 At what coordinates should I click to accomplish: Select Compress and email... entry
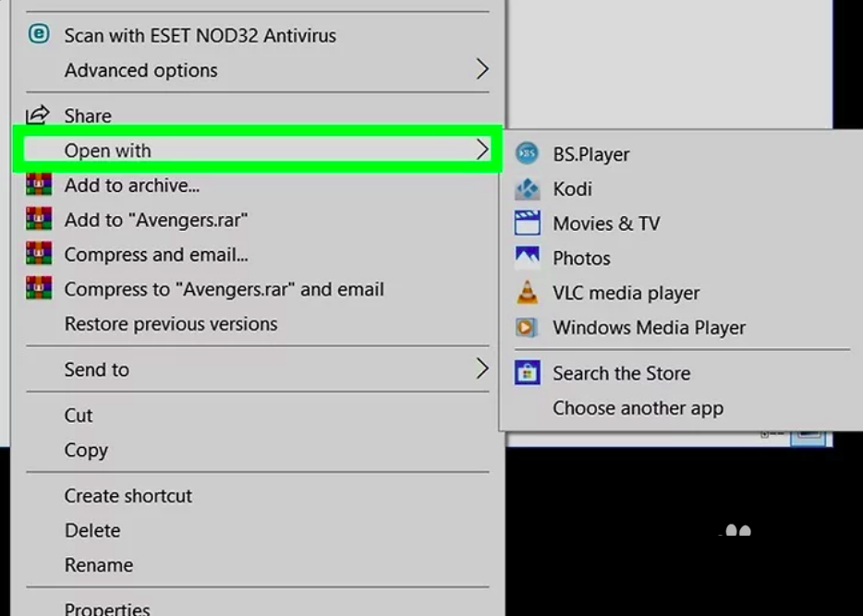click(258, 254)
